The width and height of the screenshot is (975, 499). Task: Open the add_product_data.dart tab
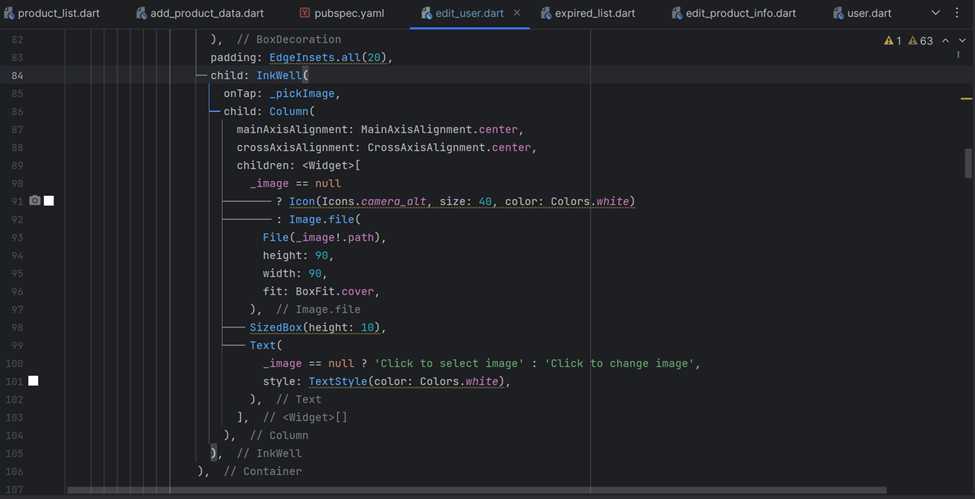[x=200, y=13]
